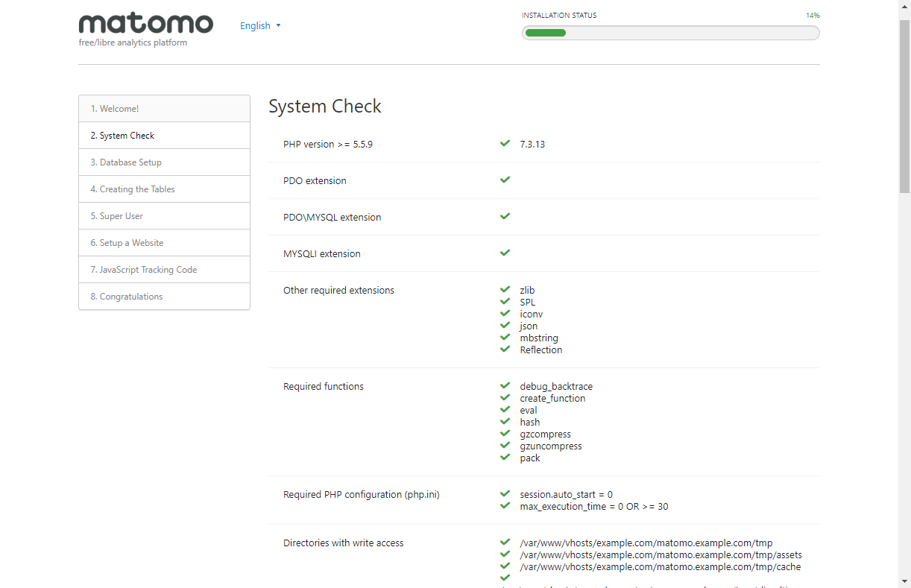Click the Super User step

coord(164,216)
